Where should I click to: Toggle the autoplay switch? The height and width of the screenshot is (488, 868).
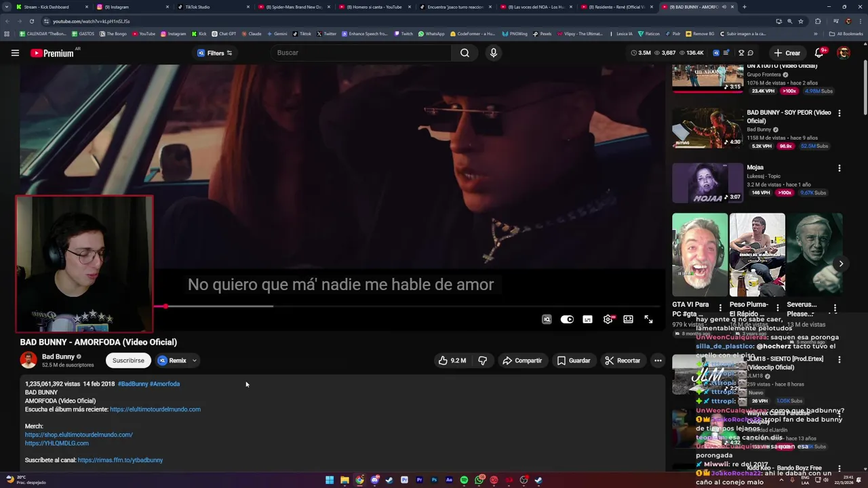(x=567, y=319)
